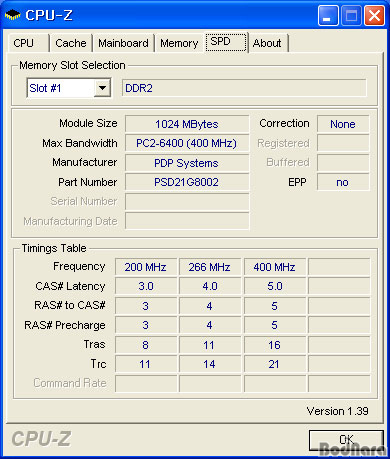Switch to the CPU tab
This screenshot has width=390, height=459.
point(28,43)
